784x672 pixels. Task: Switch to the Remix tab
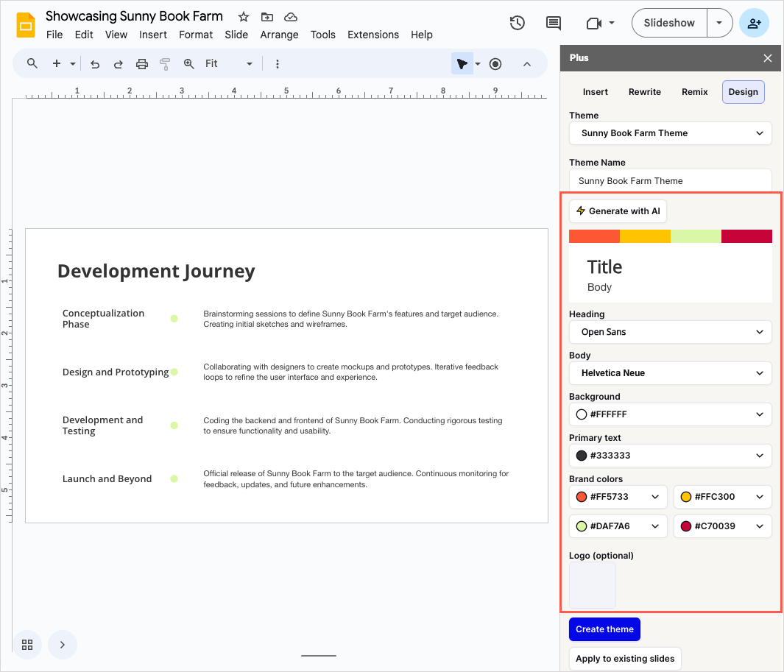694,92
